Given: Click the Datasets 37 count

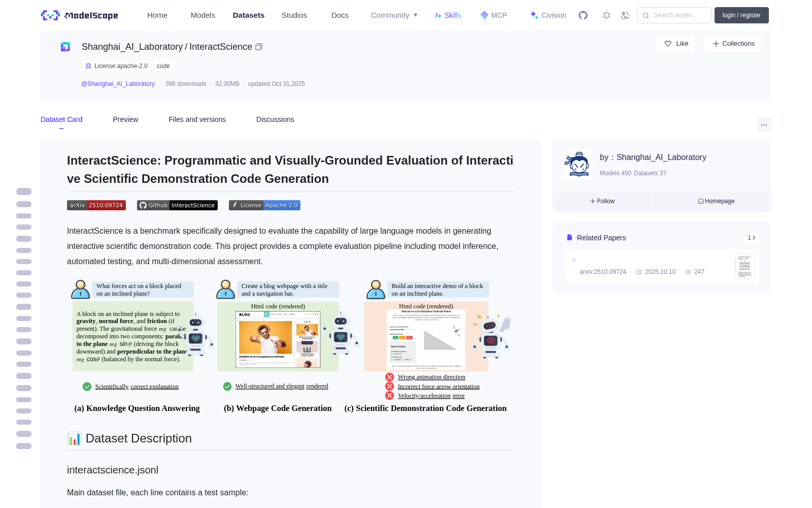Looking at the screenshot, I should pos(650,173).
